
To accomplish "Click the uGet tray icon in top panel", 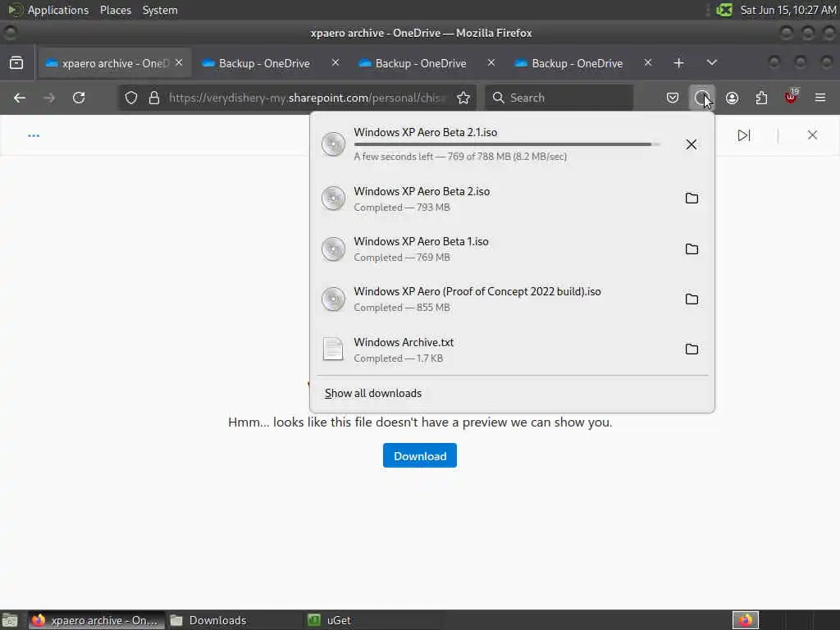I will click(x=724, y=10).
